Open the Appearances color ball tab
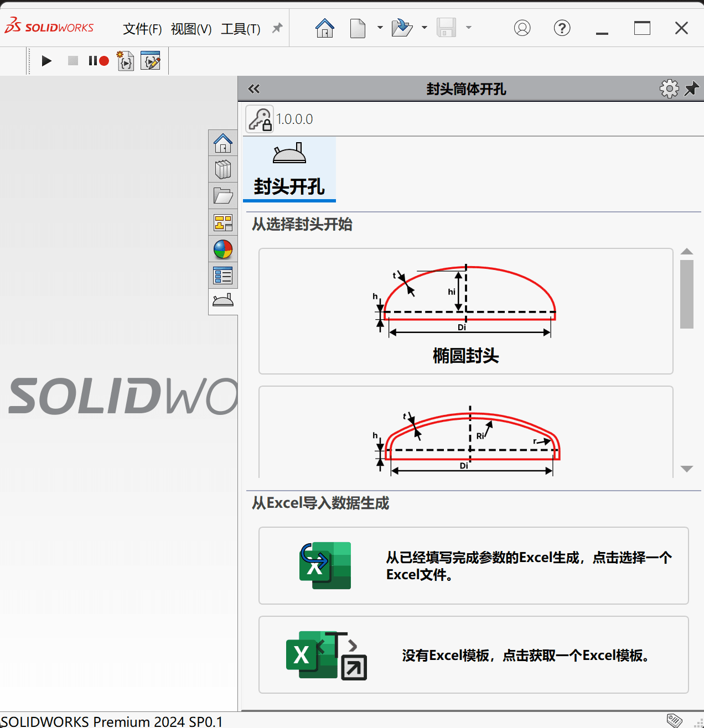 tap(223, 249)
